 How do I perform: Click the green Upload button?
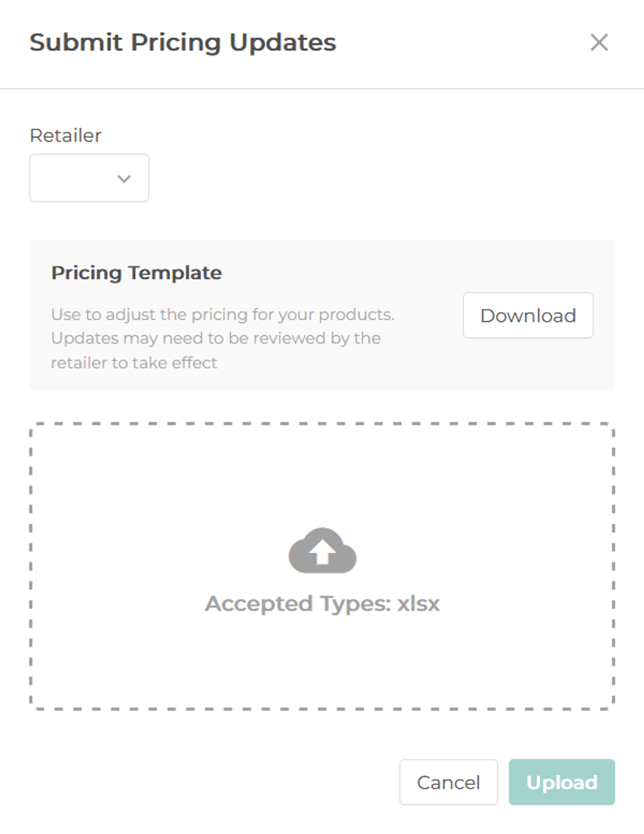pyautogui.click(x=562, y=782)
